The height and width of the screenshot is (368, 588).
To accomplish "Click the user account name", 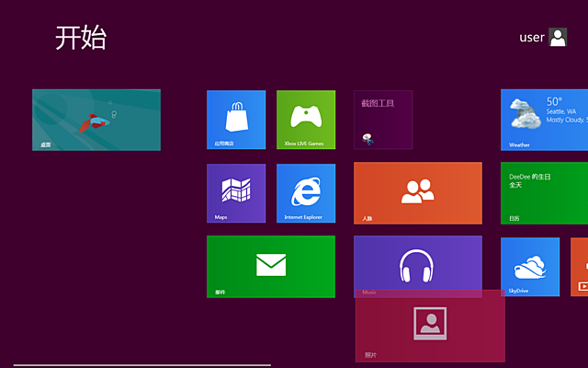I will coord(532,38).
